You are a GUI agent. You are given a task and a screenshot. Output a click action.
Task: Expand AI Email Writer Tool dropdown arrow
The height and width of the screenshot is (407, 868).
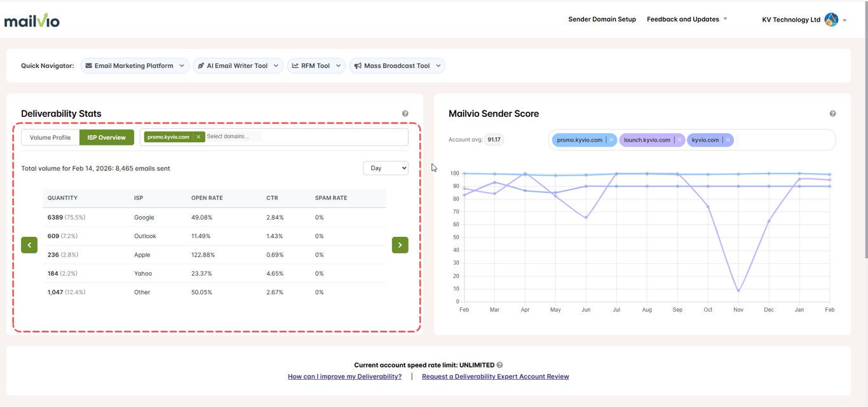click(x=276, y=66)
